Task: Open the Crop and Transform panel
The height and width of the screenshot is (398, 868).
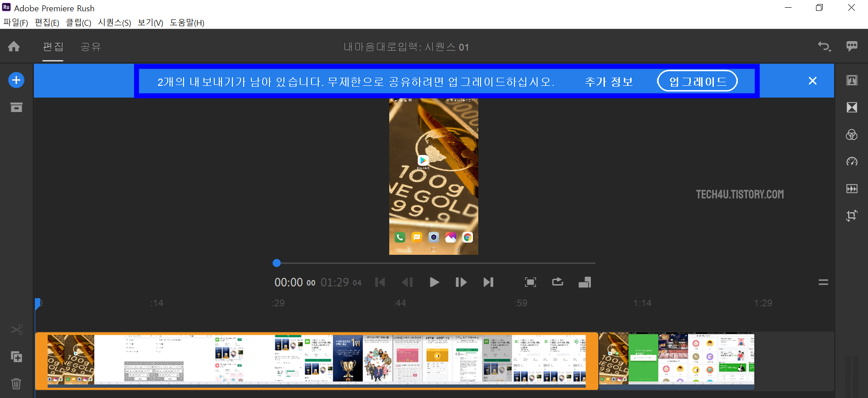Action: point(852,215)
